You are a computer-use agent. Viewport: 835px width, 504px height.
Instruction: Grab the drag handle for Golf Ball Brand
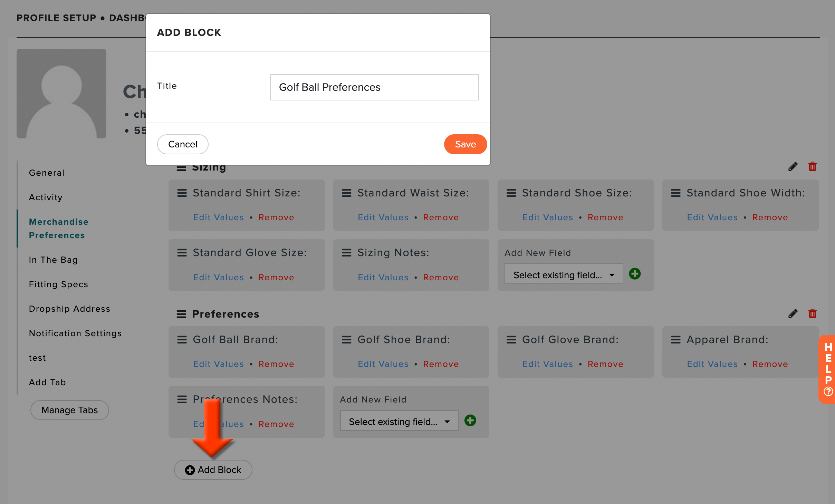point(182,340)
